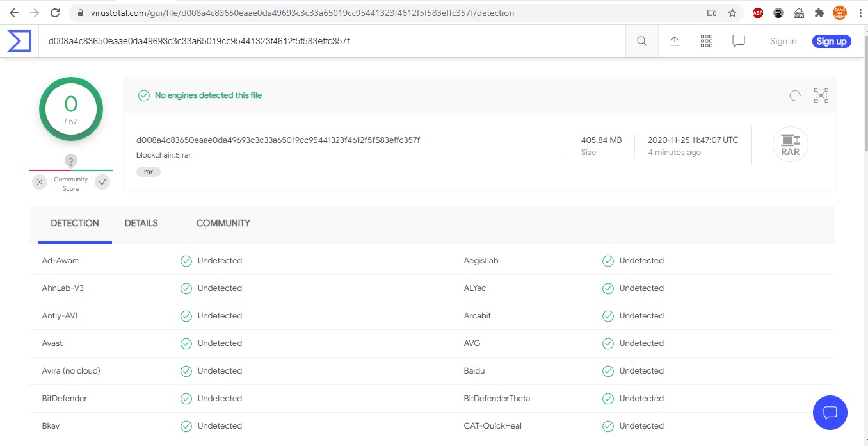Click the AhnLab-V3 engine name

(x=63, y=288)
